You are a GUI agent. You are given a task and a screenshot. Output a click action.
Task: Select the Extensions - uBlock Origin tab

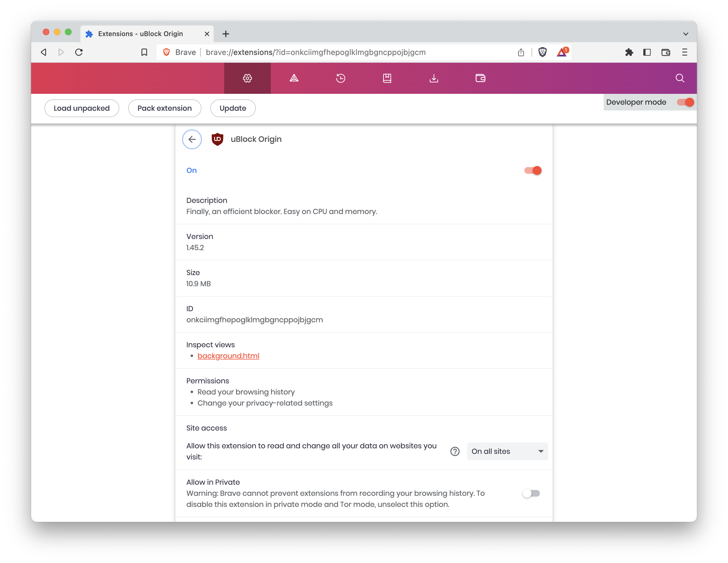pos(140,33)
